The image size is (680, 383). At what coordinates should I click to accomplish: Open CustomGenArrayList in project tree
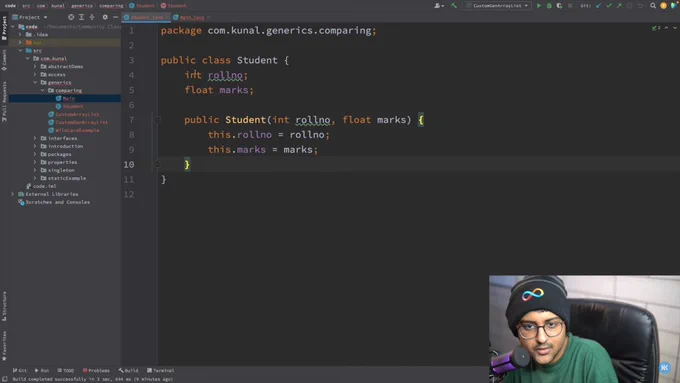(x=78, y=122)
